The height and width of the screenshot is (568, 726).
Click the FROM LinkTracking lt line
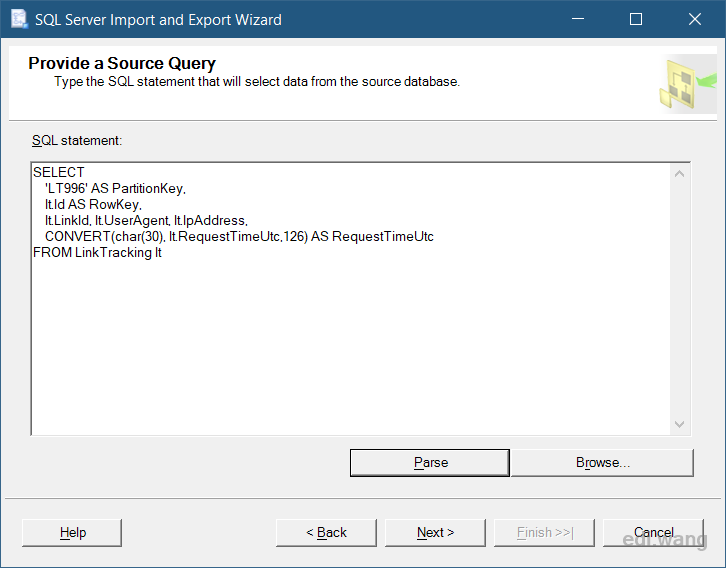tap(97, 253)
